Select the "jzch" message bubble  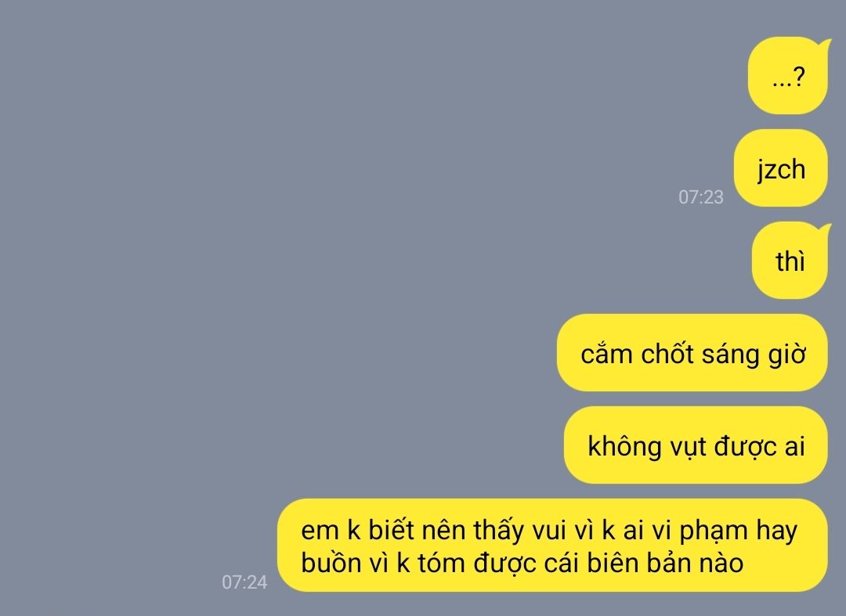pyautogui.click(x=780, y=168)
